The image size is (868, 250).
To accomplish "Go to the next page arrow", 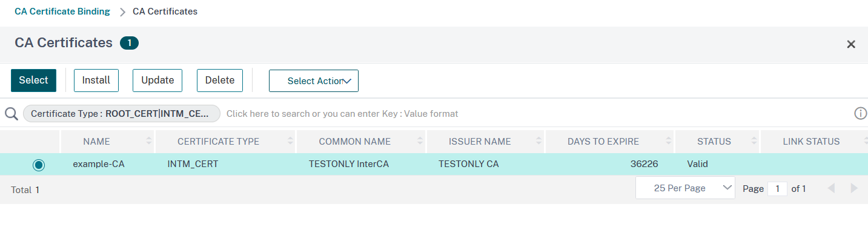I will [854, 188].
